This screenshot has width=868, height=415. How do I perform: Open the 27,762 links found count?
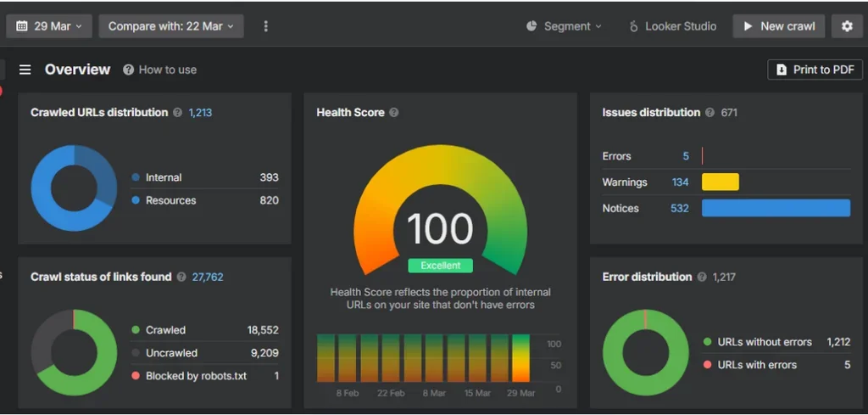tap(208, 277)
